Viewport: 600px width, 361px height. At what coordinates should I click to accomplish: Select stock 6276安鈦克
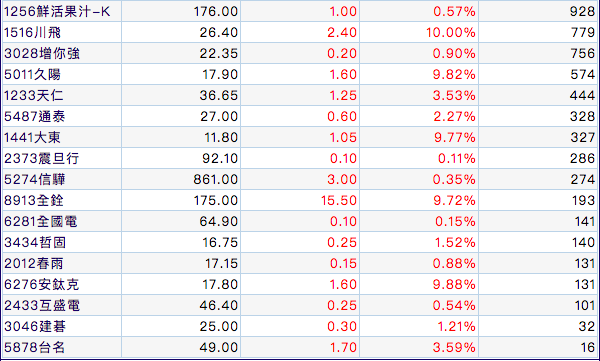pos(42,284)
